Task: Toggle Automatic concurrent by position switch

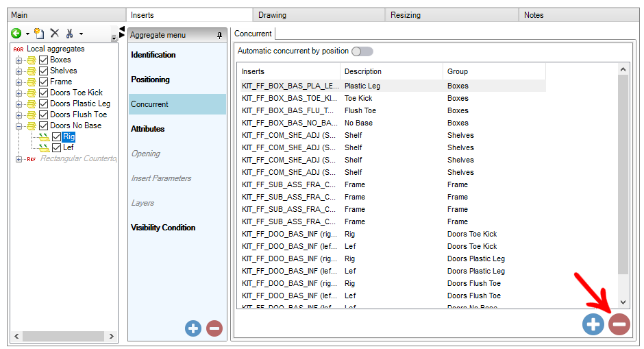Action: click(x=362, y=51)
